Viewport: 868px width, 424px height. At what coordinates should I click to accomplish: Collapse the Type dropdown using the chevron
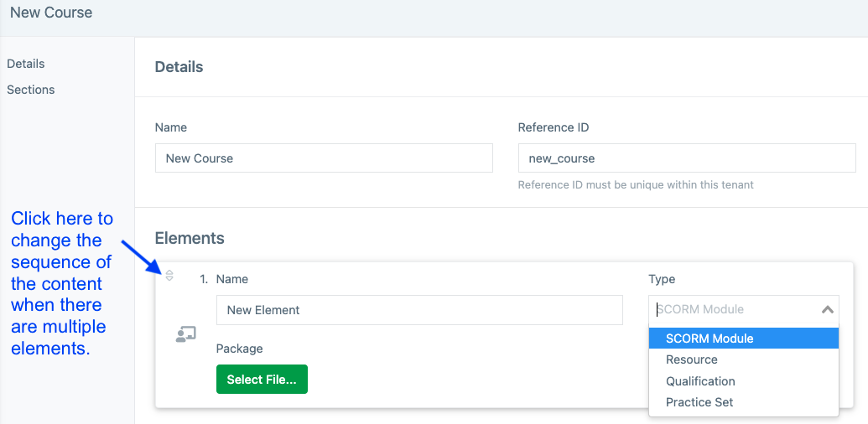[x=827, y=310]
